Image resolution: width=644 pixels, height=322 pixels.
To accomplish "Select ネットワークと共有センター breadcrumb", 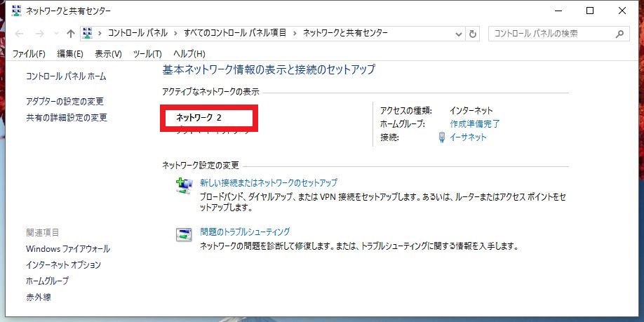I will [345, 33].
